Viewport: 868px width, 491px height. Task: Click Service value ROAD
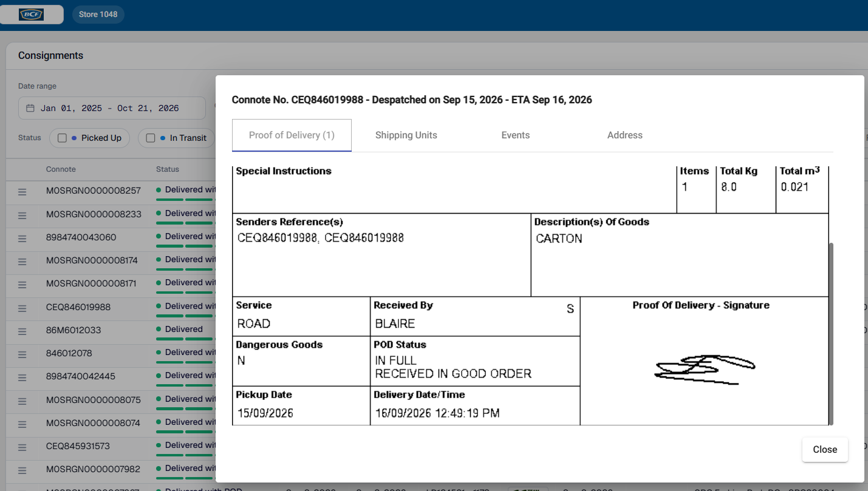point(254,323)
